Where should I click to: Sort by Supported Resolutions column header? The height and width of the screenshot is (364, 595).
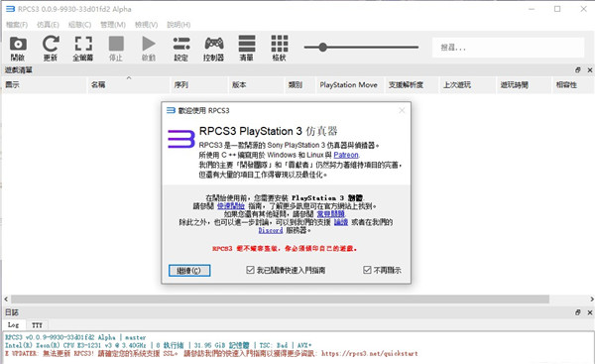coord(412,85)
